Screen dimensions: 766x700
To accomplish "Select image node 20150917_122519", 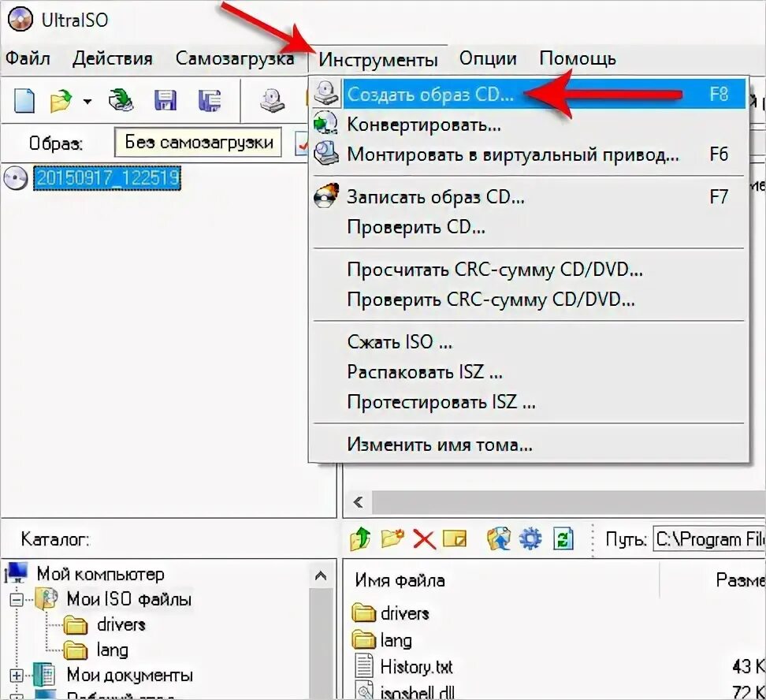I will pyautogui.click(x=107, y=177).
